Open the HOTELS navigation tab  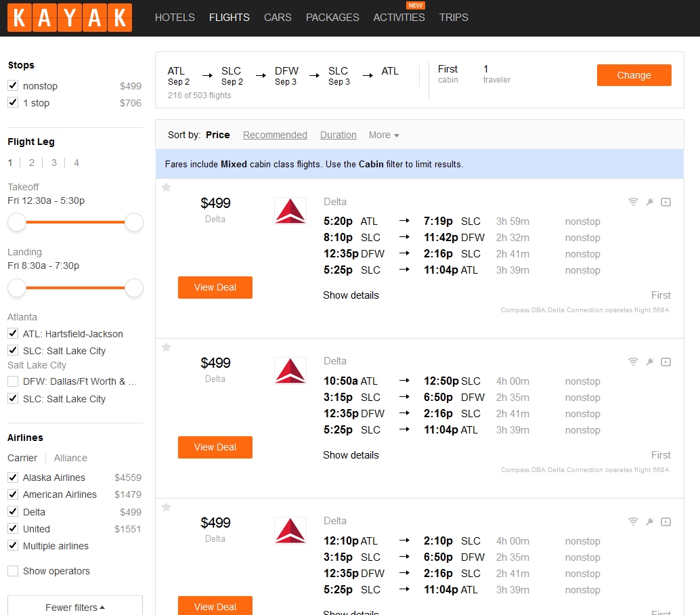click(175, 18)
